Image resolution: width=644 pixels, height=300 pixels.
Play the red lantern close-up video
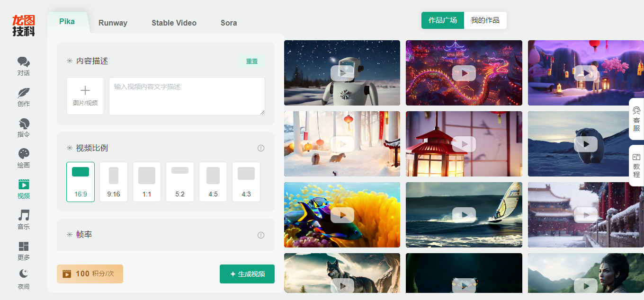pos(464,144)
